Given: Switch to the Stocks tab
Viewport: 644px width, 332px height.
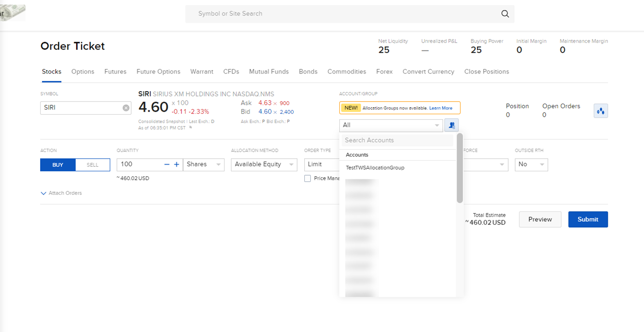Looking at the screenshot, I should pyautogui.click(x=52, y=72).
